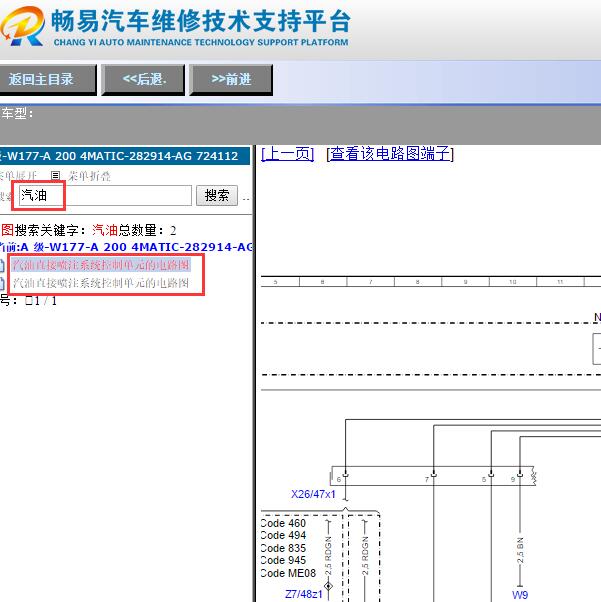Expand the menu via 菜单展开 text
The image size is (601, 602).
pyautogui.click(x=18, y=176)
